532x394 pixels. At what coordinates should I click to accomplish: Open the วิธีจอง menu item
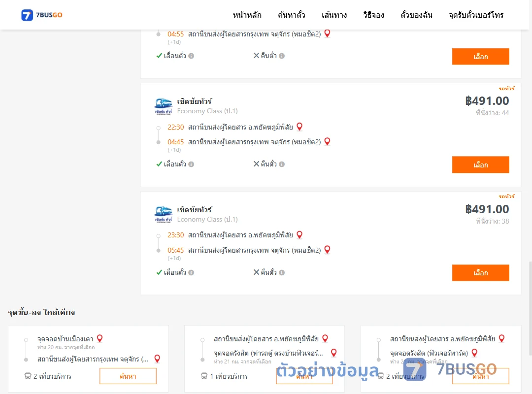pyautogui.click(x=373, y=15)
